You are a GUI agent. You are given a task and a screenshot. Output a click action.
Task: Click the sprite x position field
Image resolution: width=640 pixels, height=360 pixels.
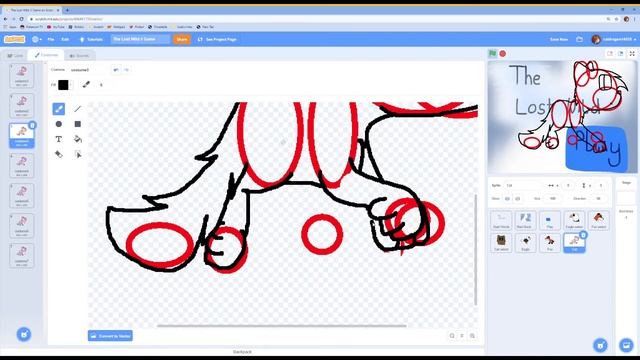(568, 185)
